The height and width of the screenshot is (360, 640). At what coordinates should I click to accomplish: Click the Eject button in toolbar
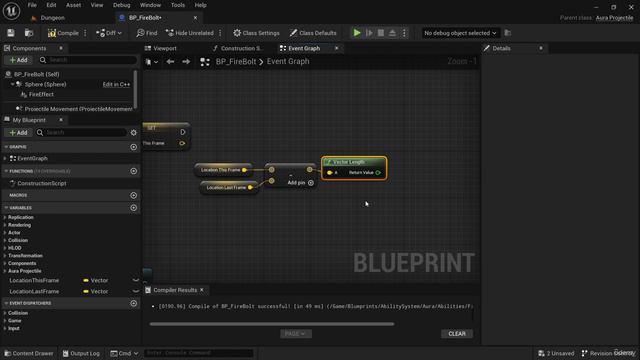392,33
